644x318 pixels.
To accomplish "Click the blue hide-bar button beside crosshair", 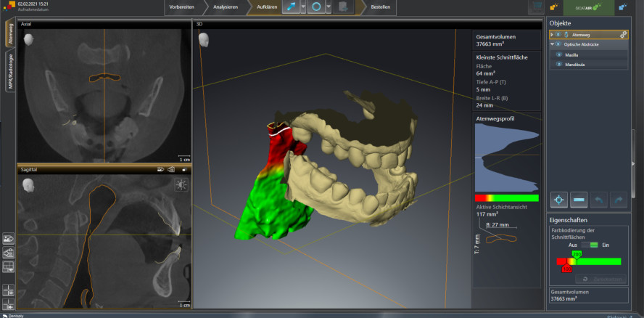I will coord(579,200).
